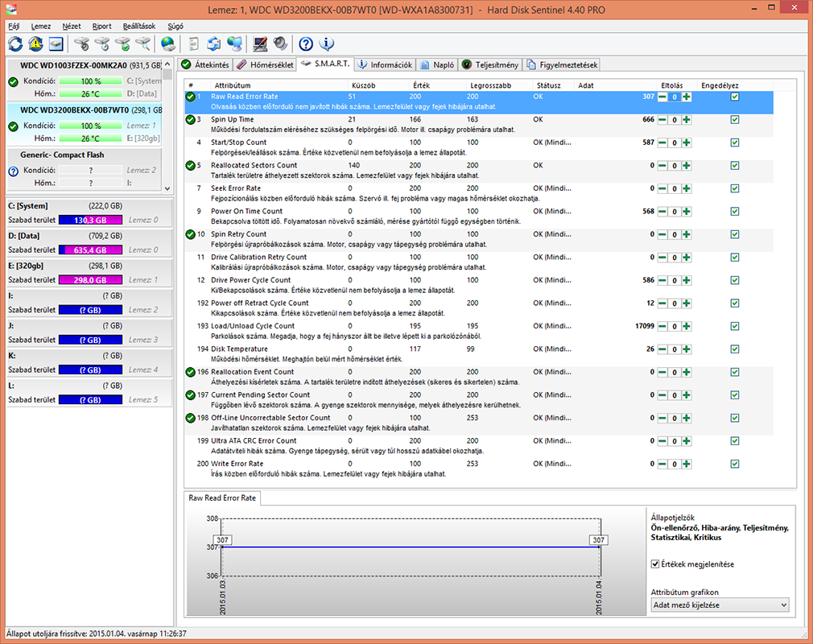Click the speaker sound alert icon

point(280,44)
